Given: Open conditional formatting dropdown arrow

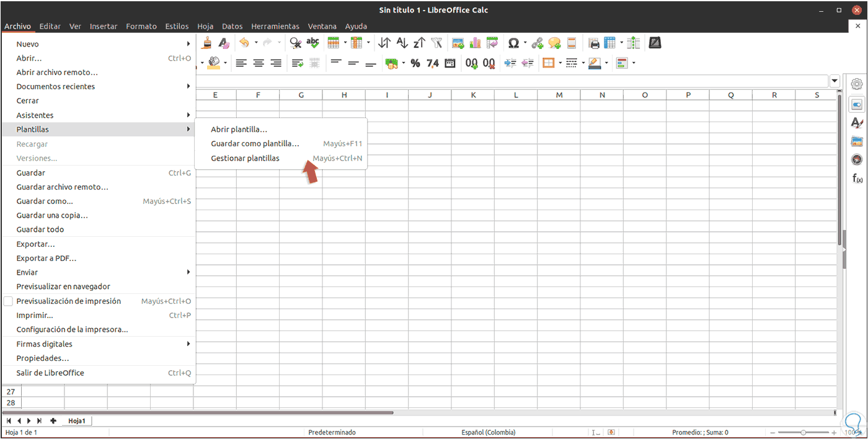Looking at the screenshot, I should [x=633, y=63].
